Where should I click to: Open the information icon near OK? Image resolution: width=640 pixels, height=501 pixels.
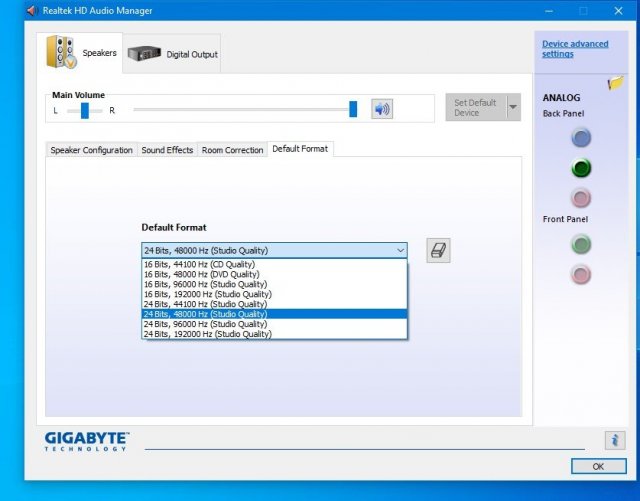(x=615, y=441)
